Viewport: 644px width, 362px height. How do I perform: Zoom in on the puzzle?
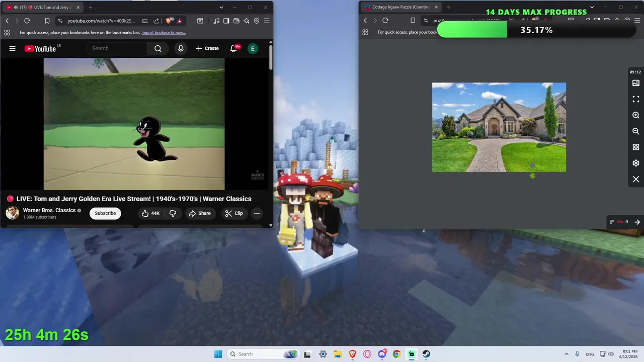(x=636, y=115)
